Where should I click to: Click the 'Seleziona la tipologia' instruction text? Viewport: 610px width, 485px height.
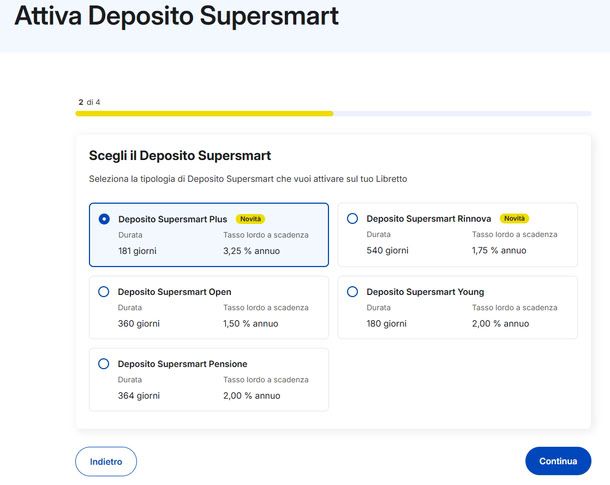click(248, 179)
